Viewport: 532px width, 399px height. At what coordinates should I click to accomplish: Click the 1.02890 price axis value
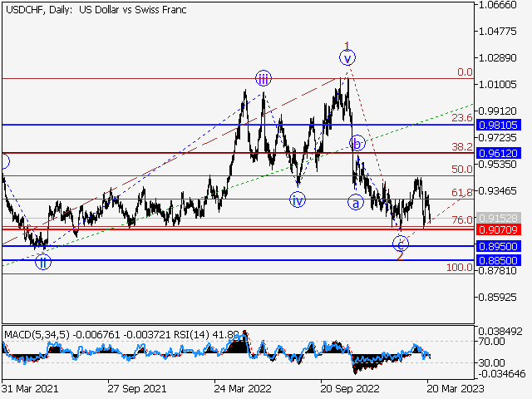[x=497, y=57]
